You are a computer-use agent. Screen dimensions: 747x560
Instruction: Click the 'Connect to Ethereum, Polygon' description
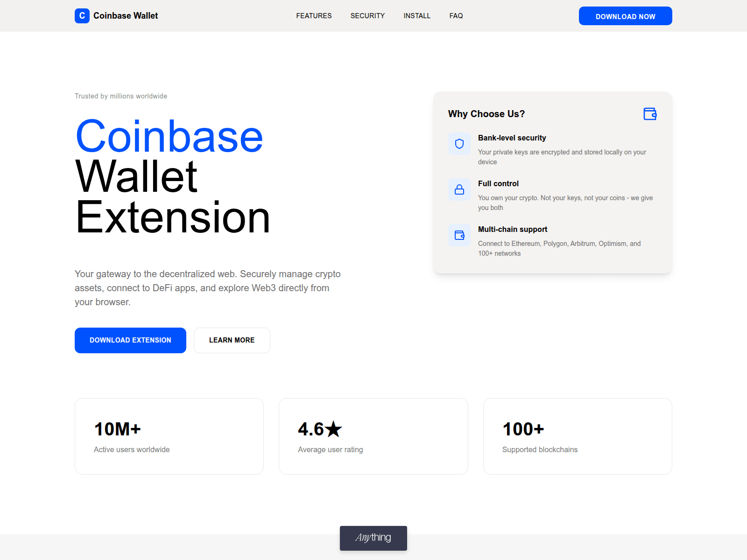click(x=559, y=248)
